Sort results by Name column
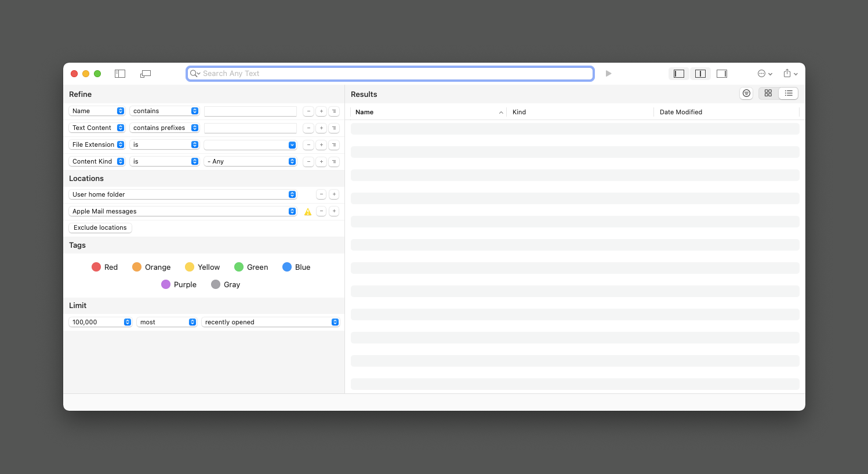Screen dimensions: 868x474 click(x=428, y=112)
